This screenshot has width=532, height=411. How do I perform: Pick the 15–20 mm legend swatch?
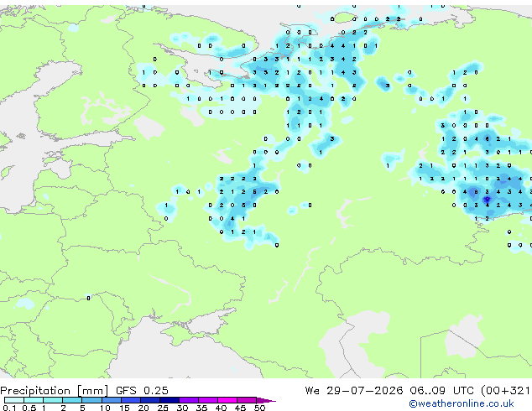[x=131, y=400]
